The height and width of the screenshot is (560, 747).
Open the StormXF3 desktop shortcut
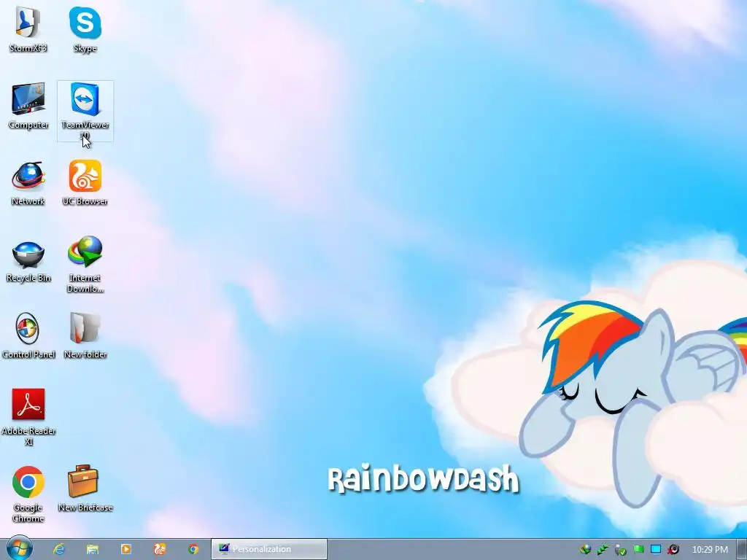(x=28, y=30)
